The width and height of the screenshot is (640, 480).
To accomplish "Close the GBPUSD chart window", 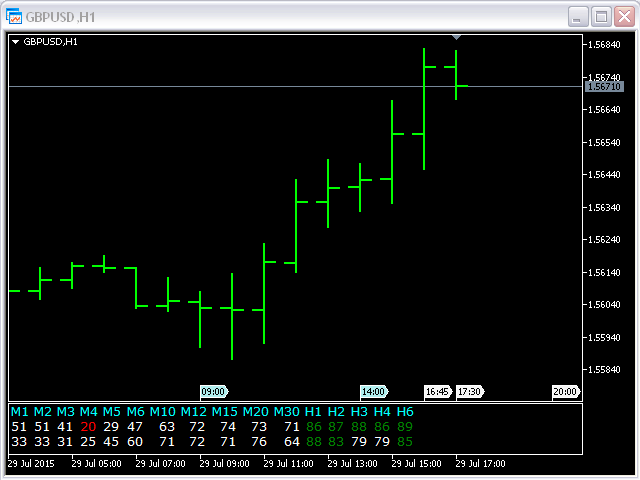I will coord(624,17).
